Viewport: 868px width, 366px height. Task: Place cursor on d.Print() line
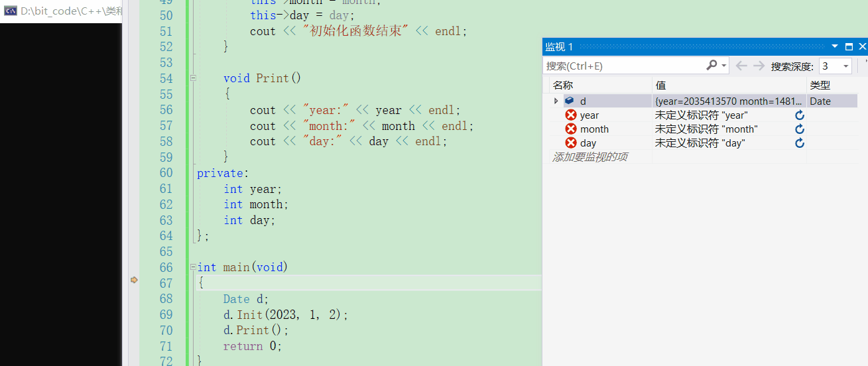[256, 330]
